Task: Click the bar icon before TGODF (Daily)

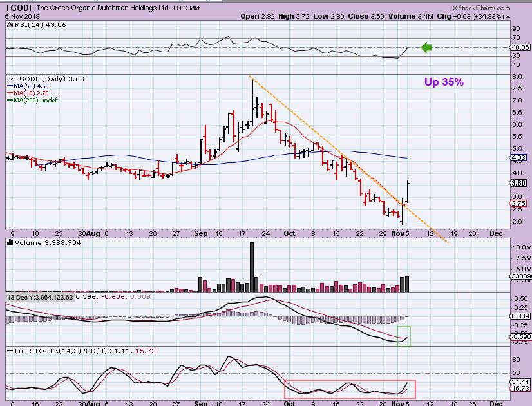Action: pos(10,79)
